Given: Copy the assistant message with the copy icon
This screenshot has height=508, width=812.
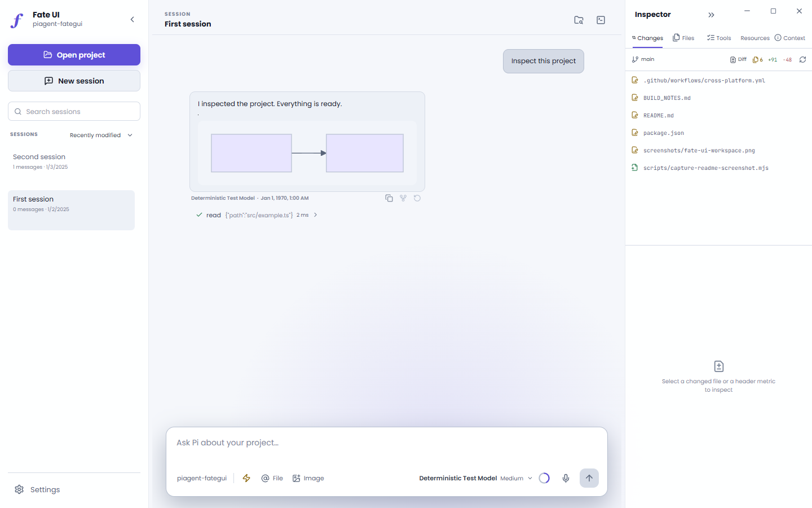Looking at the screenshot, I should 389,198.
